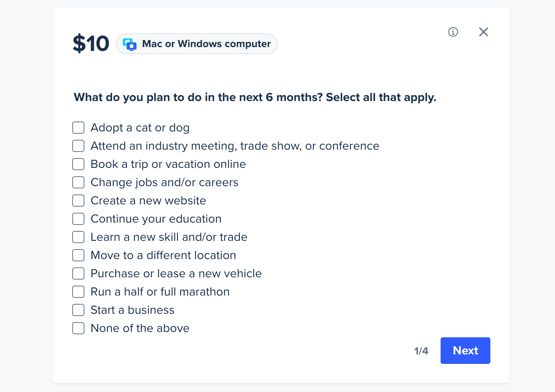The width and height of the screenshot is (555, 392).
Task: Tick Move to a different location
Action: tap(78, 255)
